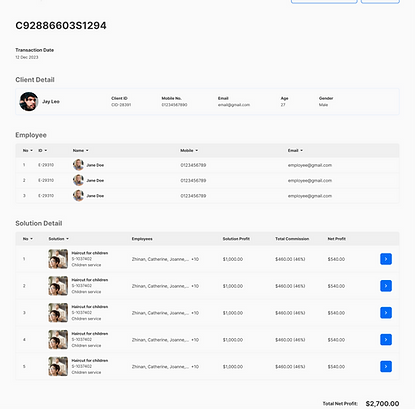The image size is (415, 409).
Task: Select transaction ID C92886603S1294 heading
Action: 61,26
